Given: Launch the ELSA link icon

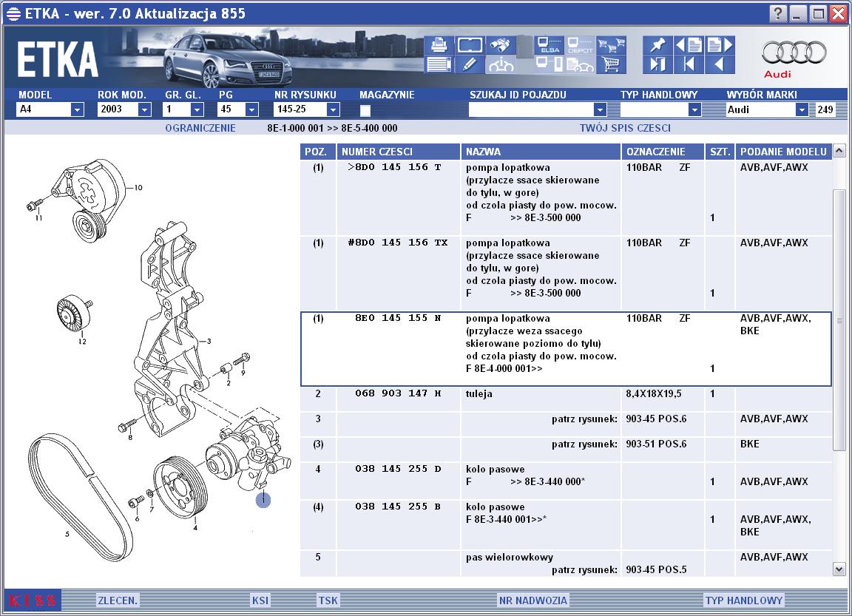Looking at the screenshot, I should tap(550, 45).
